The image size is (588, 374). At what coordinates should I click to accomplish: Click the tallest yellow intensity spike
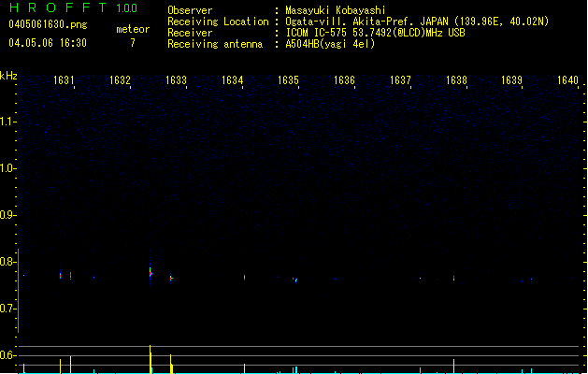tap(151, 359)
